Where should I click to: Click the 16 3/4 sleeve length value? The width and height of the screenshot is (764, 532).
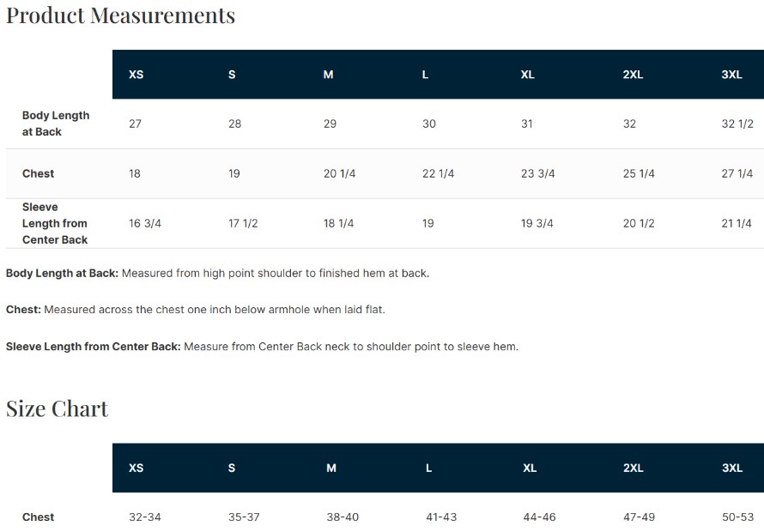tap(145, 223)
